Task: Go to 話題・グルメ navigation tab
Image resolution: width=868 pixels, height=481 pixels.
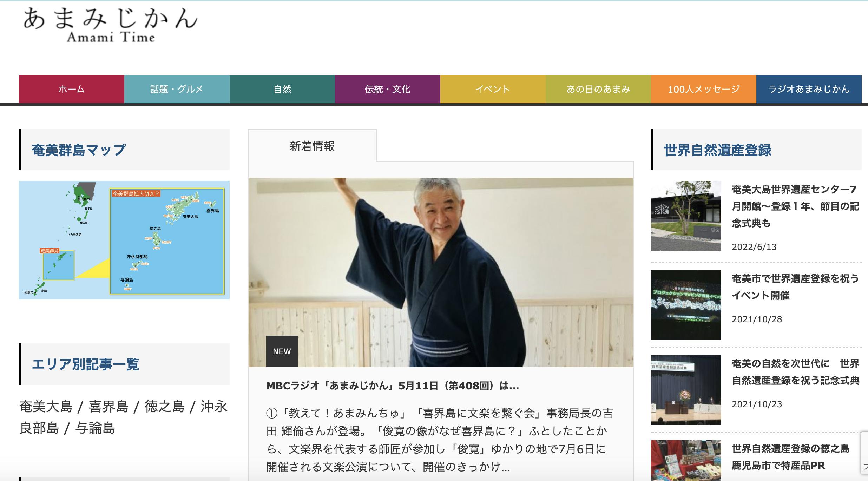Action: tap(177, 89)
